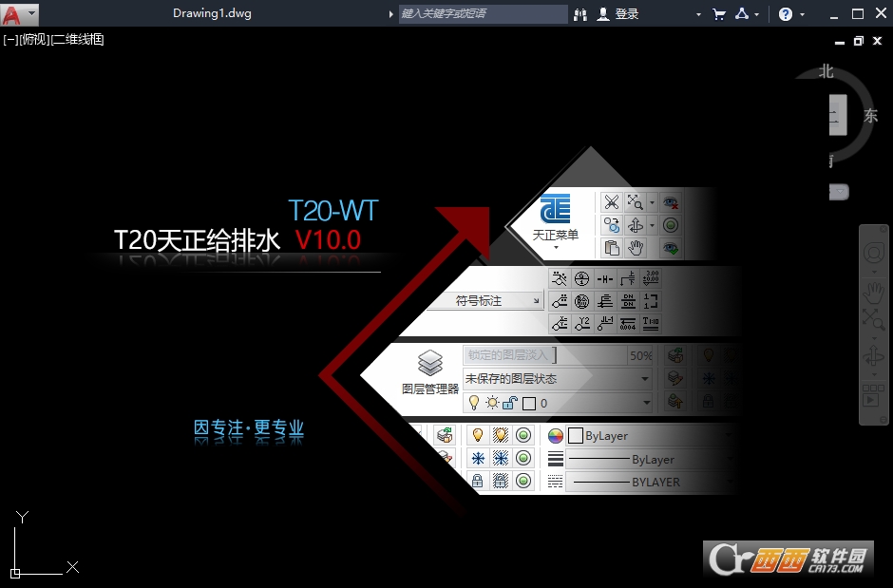Toggle the open padlock in layer 0 row
893x588 pixels.
pyautogui.click(x=510, y=403)
